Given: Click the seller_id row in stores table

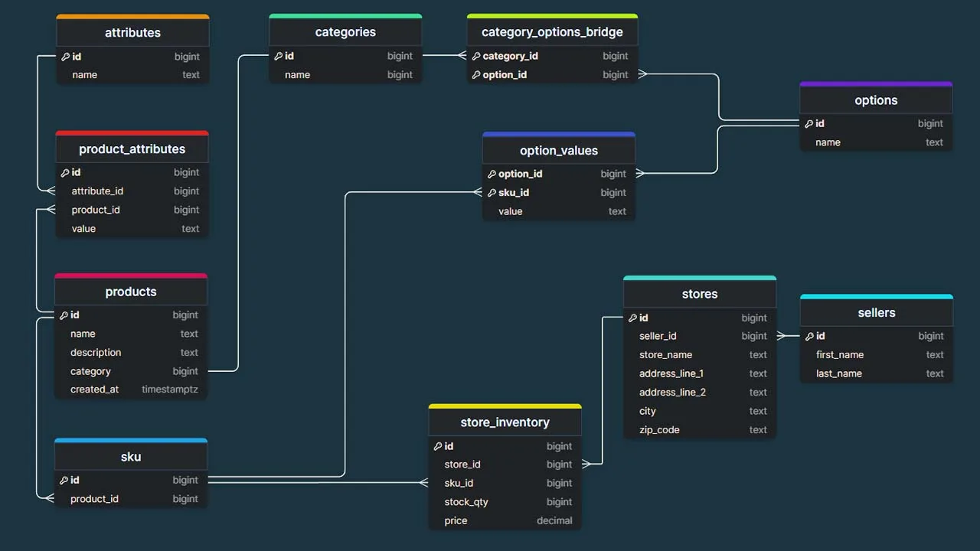Looking at the screenshot, I should pyautogui.click(x=658, y=336).
